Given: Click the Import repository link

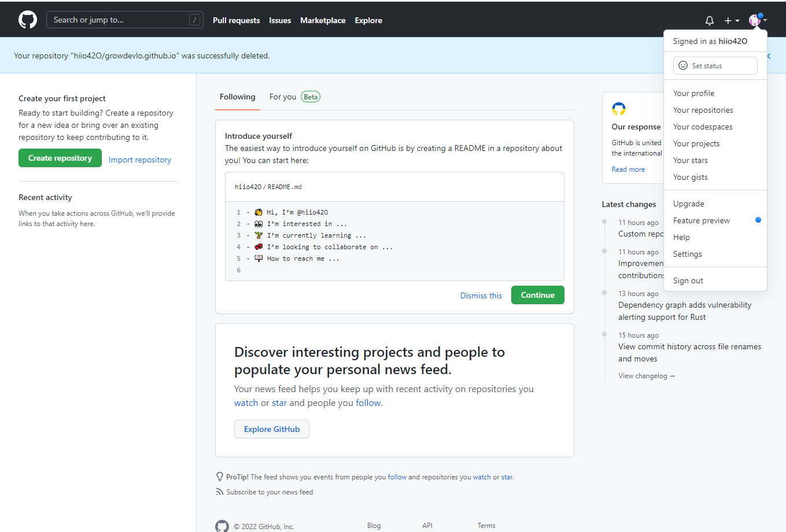Looking at the screenshot, I should click(140, 160).
